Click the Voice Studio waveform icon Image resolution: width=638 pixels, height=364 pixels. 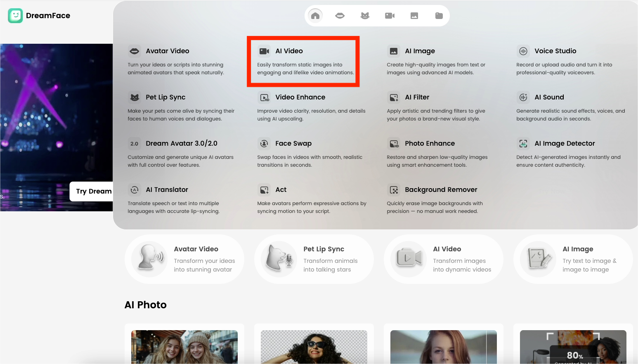(523, 51)
